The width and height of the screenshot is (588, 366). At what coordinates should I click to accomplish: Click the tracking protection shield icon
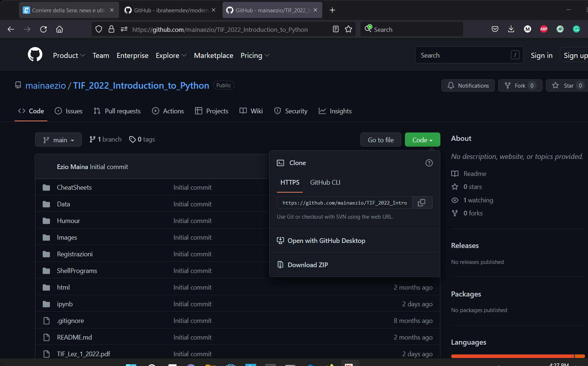(99, 29)
